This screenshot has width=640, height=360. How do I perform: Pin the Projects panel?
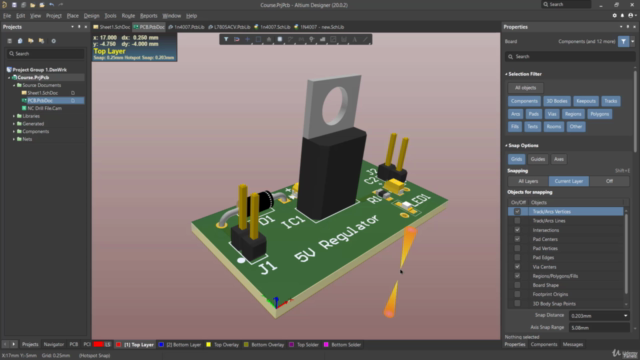click(79, 27)
